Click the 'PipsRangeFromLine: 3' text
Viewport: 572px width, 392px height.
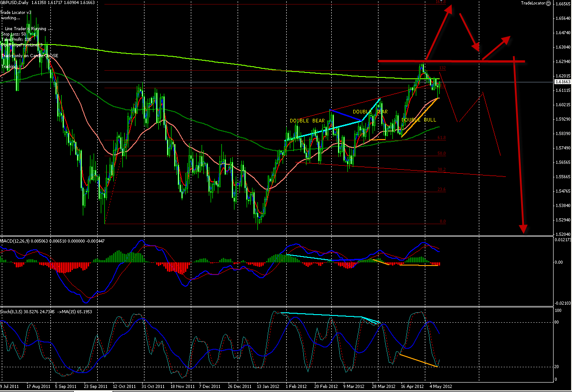(x=22, y=45)
